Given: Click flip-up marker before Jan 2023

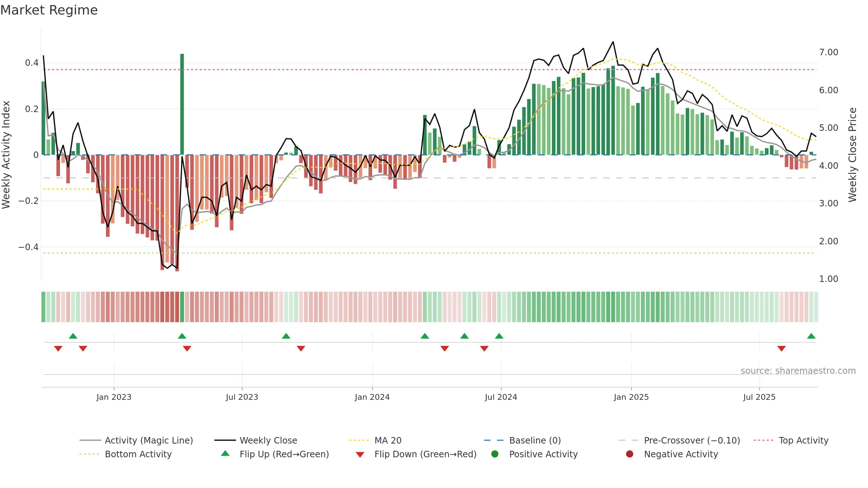Looking at the screenshot, I should (73, 336).
